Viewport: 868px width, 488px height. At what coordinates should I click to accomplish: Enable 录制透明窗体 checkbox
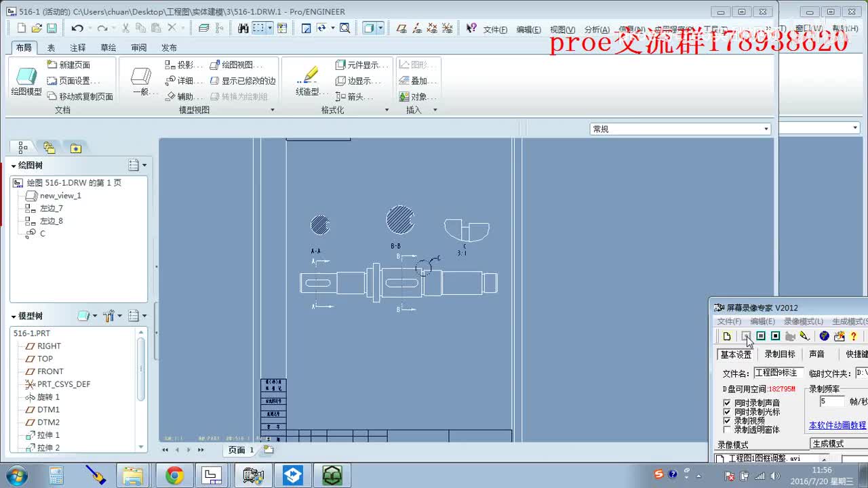point(727,429)
